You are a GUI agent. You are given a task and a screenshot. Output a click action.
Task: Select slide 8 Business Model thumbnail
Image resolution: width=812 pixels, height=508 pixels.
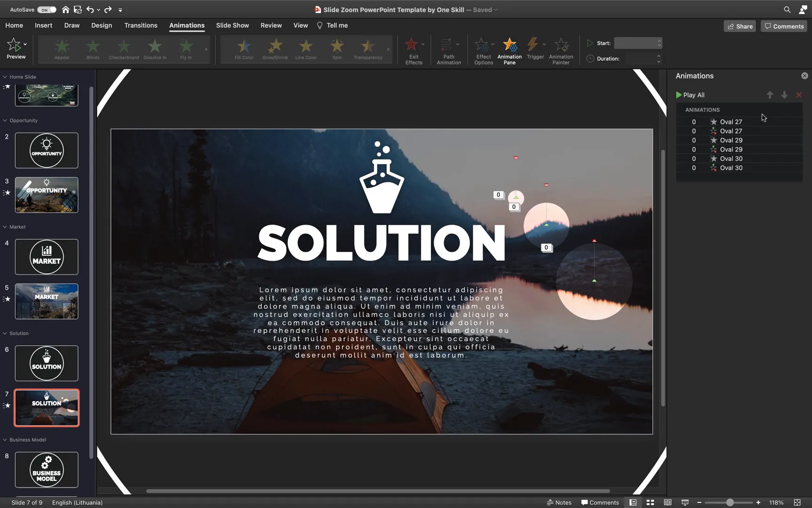(x=47, y=470)
